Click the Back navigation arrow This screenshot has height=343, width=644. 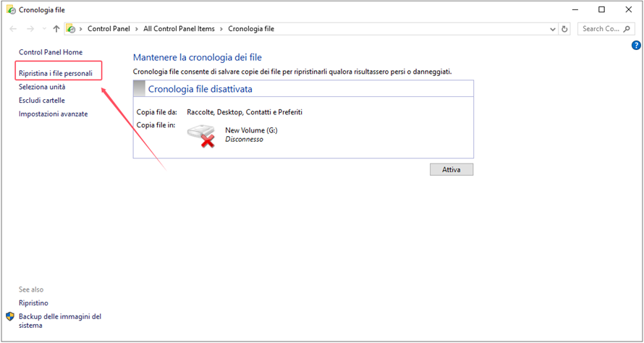(13, 29)
